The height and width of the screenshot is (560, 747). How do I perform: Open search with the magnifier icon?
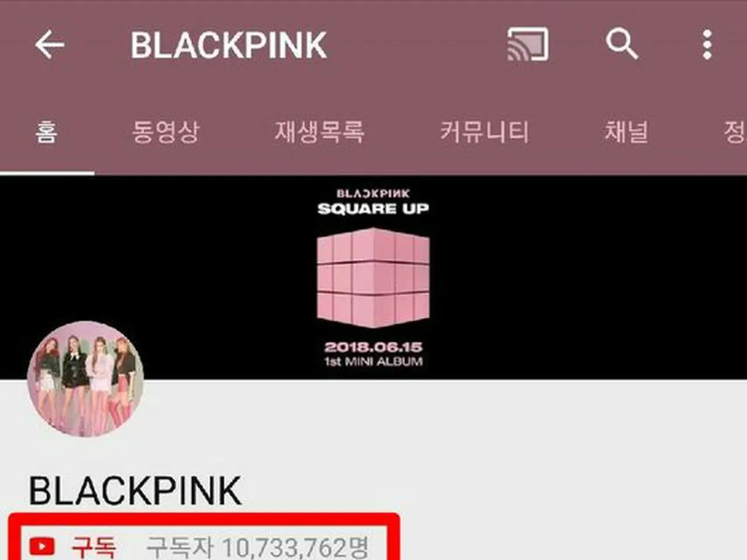(622, 44)
